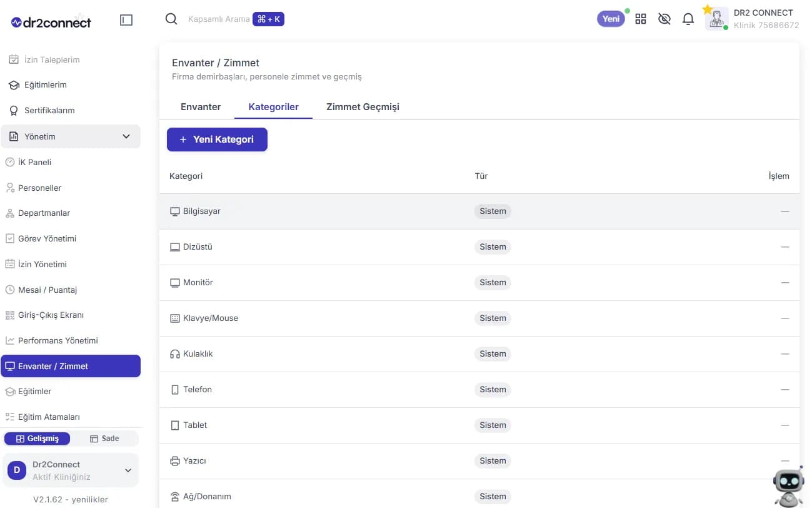Open the V2.1.62 yenilikler link

71,499
